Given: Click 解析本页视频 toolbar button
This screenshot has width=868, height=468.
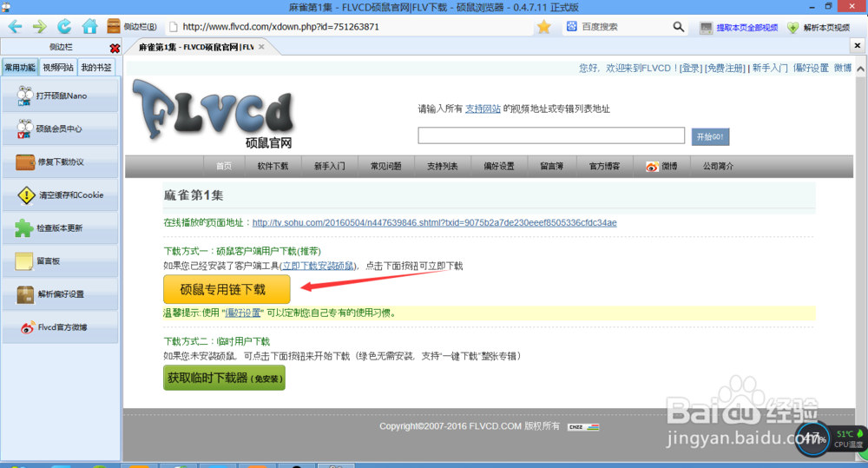Looking at the screenshot, I should tap(819, 27).
